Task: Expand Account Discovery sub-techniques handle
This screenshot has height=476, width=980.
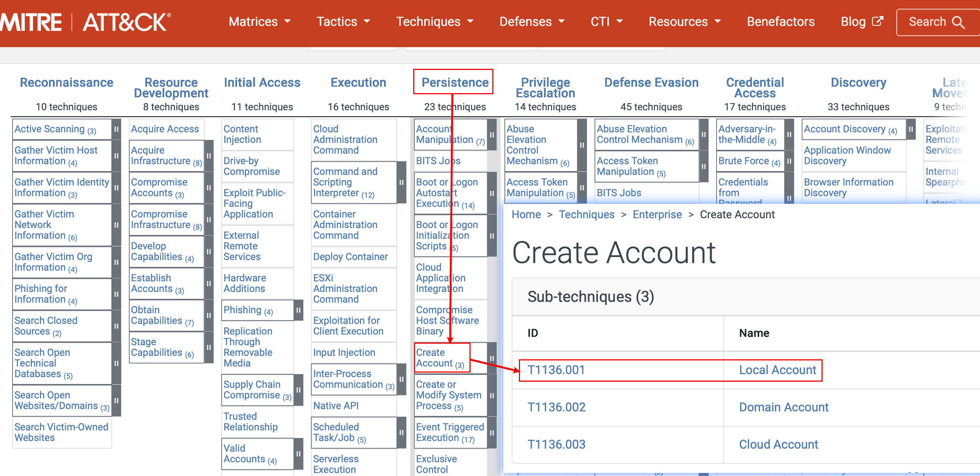Action: (911, 129)
